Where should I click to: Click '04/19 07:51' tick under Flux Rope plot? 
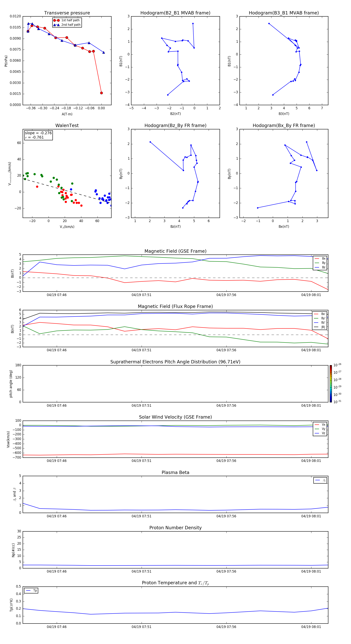click(x=141, y=350)
